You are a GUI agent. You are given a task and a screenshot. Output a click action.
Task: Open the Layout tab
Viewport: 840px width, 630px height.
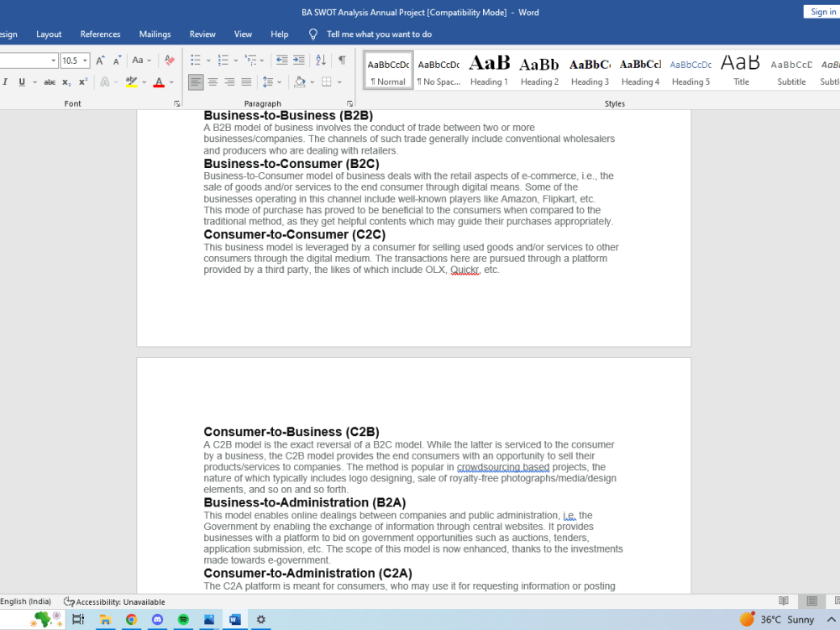[49, 34]
